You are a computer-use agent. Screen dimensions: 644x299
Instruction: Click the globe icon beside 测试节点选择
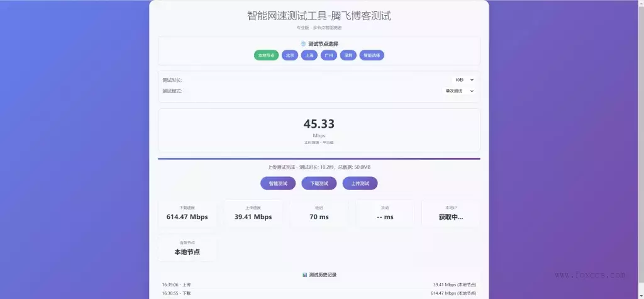coord(304,43)
